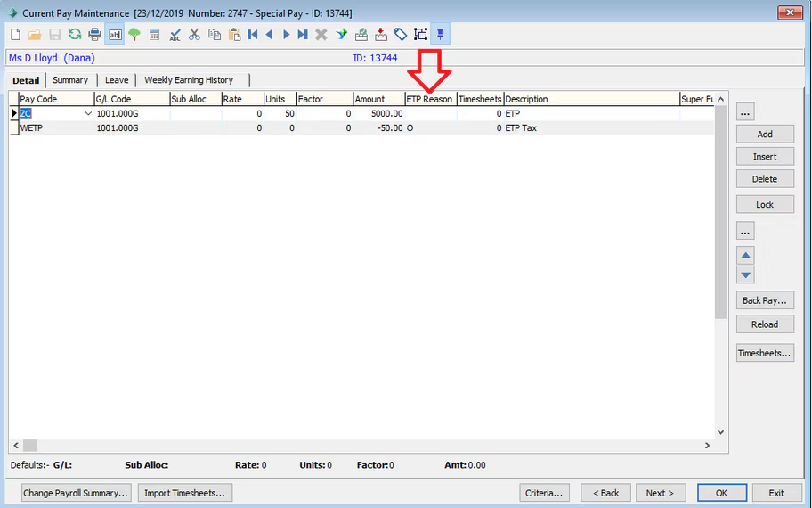Viewport: 812px width, 508px height.
Task: Click the Exit button
Action: [x=776, y=493]
